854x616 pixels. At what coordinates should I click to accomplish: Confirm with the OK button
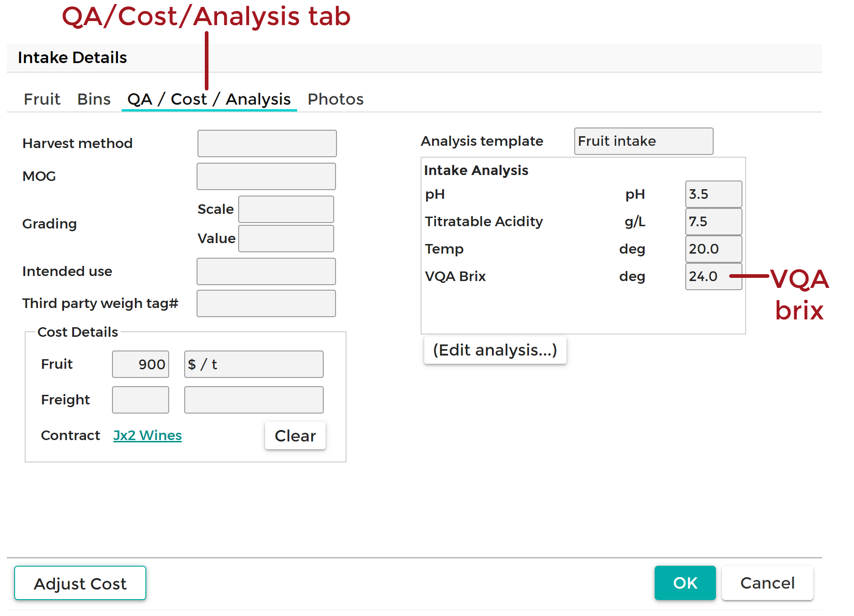pos(685,583)
